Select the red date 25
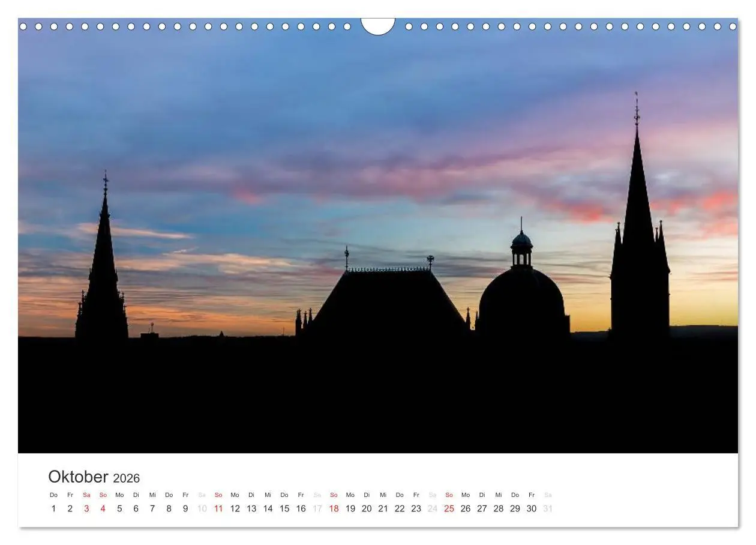Screen dimensions: 756x545 click(x=448, y=508)
